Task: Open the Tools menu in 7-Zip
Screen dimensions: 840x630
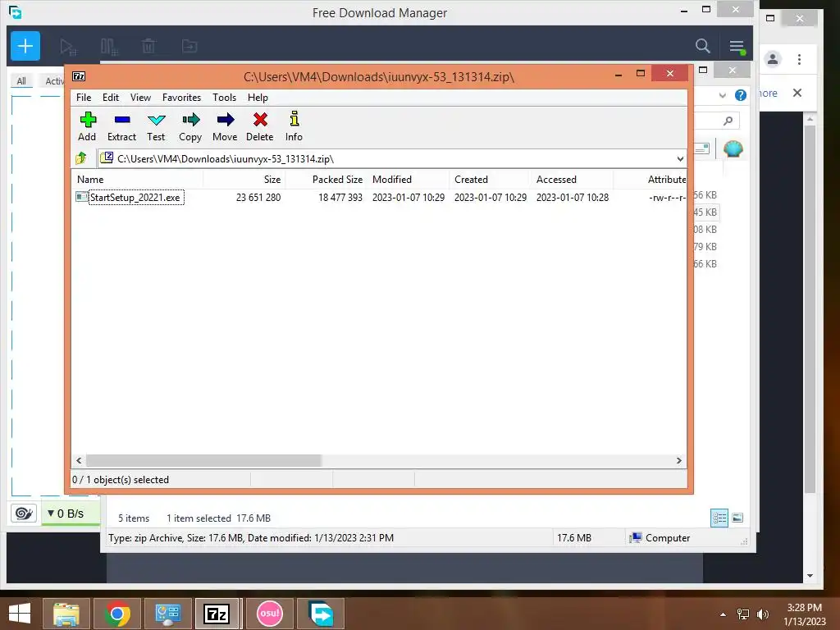Action: click(x=224, y=98)
